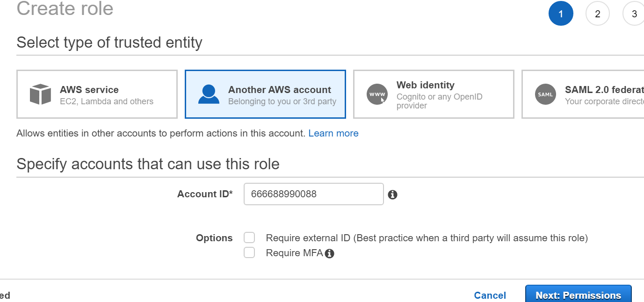Select the 'SAML 2.0 federation' entity title
644x302 pixels.
(603, 90)
